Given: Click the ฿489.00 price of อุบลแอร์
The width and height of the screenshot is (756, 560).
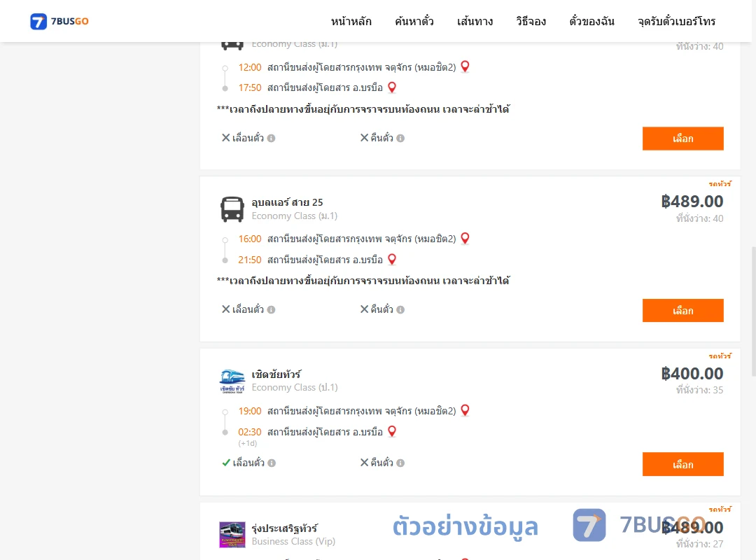Looking at the screenshot, I should coord(692,201).
